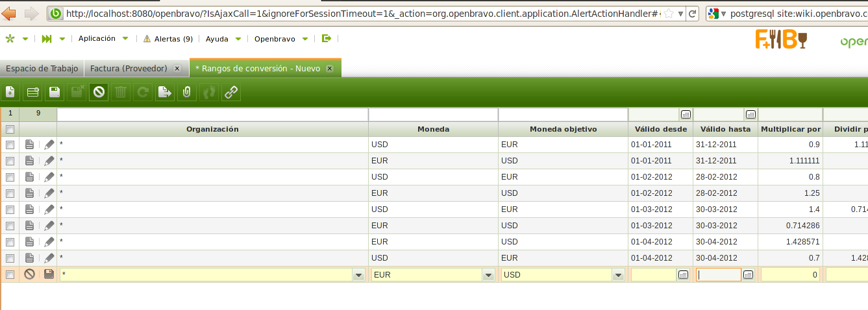Expand the Moneda dropdown showing EUR

tap(488, 275)
